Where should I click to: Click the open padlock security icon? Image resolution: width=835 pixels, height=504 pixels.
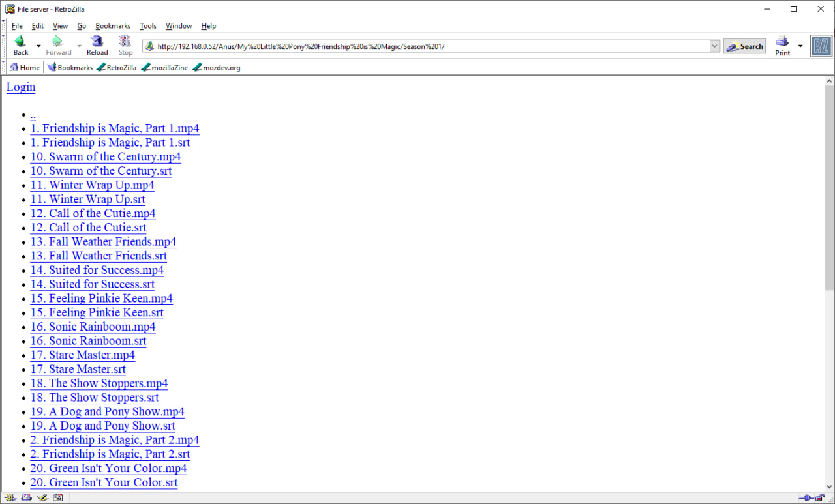(x=819, y=498)
